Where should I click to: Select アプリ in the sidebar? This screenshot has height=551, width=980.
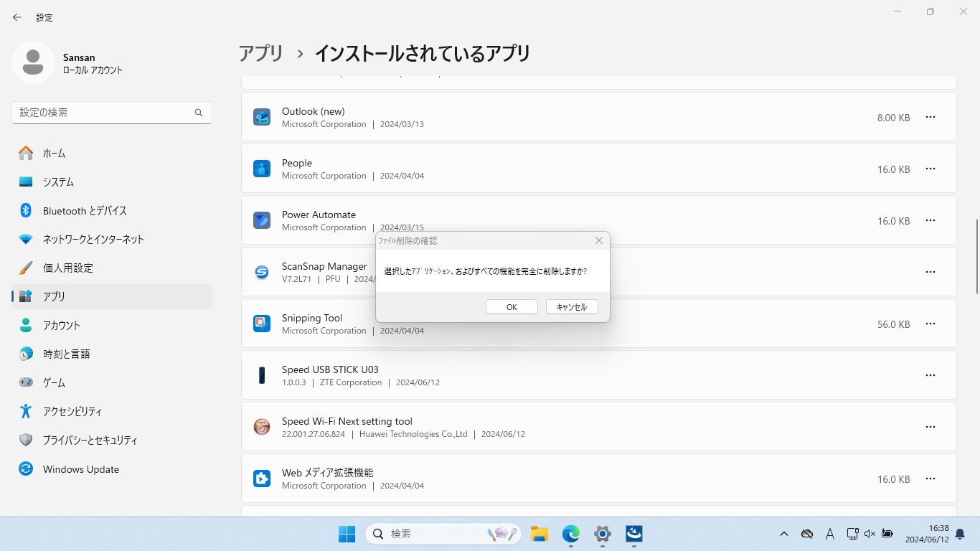(112, 296)
